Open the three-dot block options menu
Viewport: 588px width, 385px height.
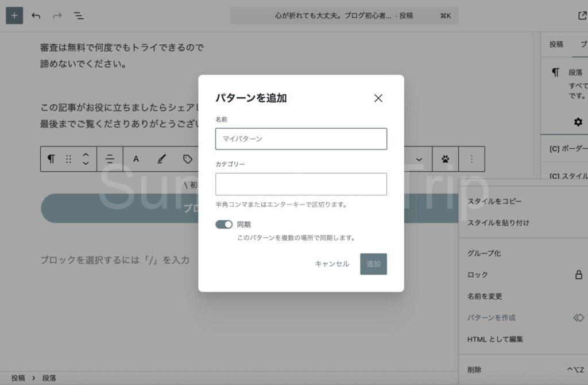(x=471, y=159)
